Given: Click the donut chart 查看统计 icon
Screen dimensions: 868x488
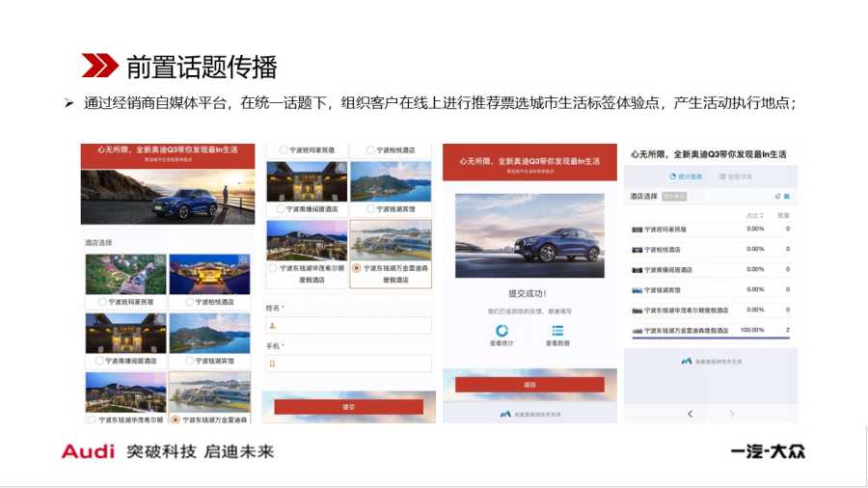Looking at the screenshot, I should [502, 331].
